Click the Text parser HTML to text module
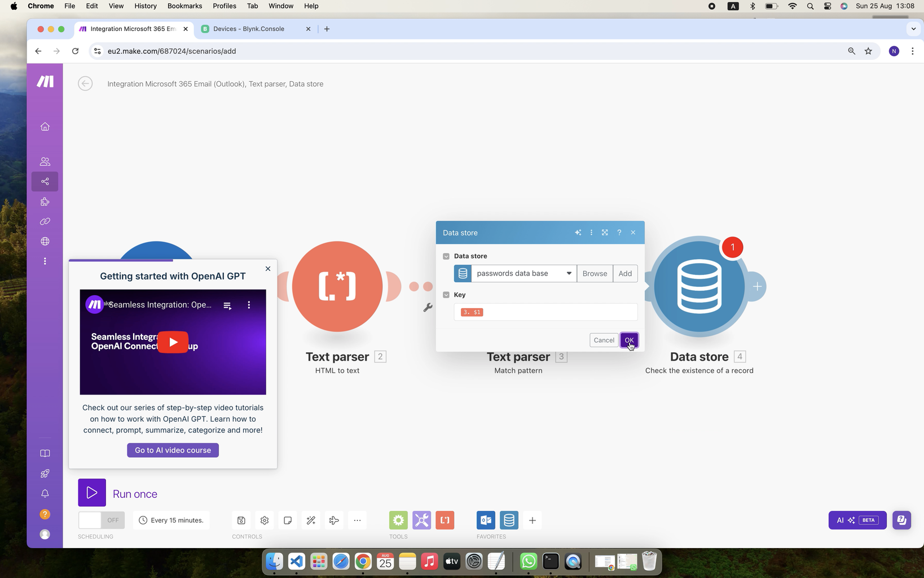The width and height of the screenshot is (924, 578). tap(337, 286)
